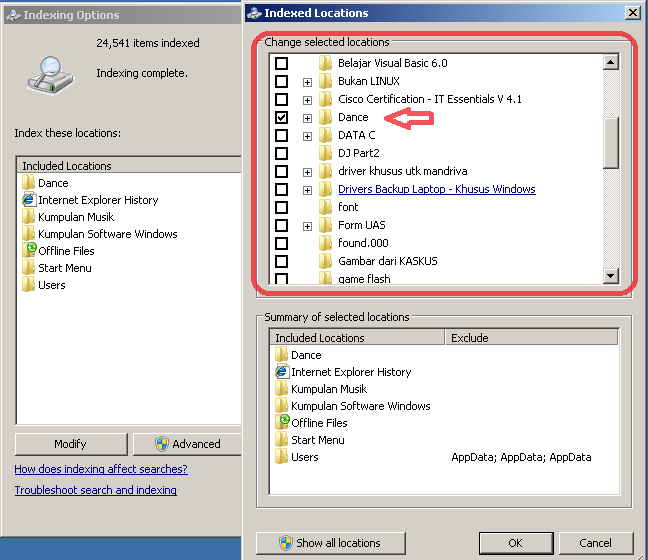Select Kumpulan Musik icon in summary list
648x560 pixels.
[x=281, y=388]
